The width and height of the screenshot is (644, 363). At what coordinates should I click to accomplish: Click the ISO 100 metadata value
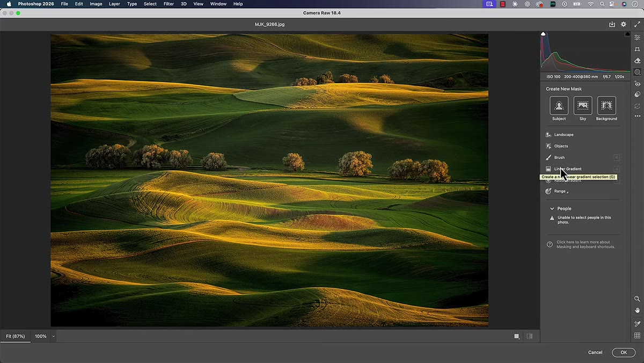553,77
